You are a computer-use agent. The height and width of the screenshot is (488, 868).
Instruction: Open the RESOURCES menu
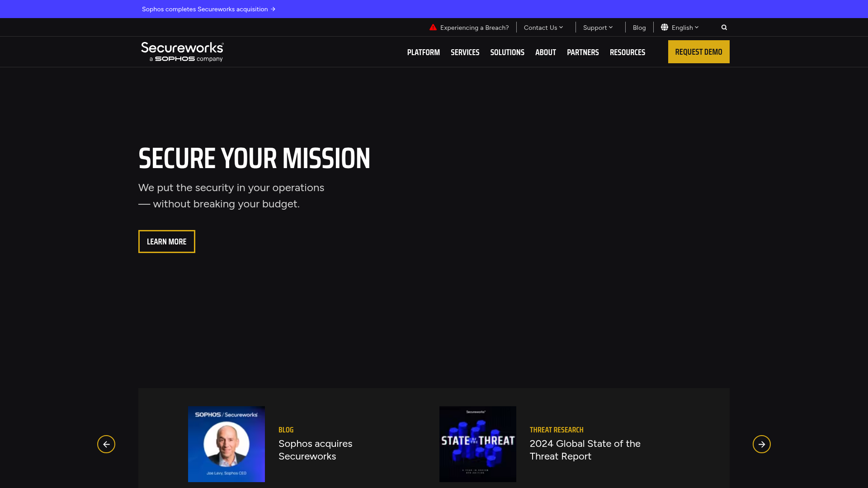click(627, 52)
